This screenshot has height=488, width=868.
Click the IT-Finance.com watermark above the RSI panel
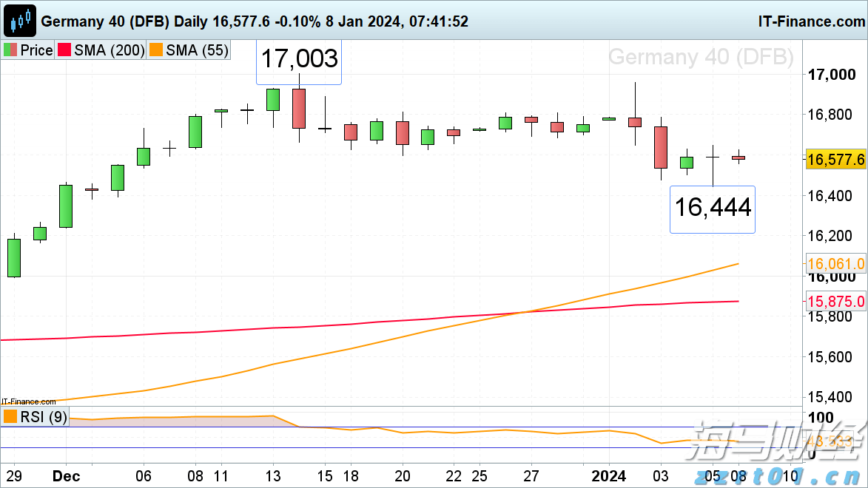[x=27, y=401]
